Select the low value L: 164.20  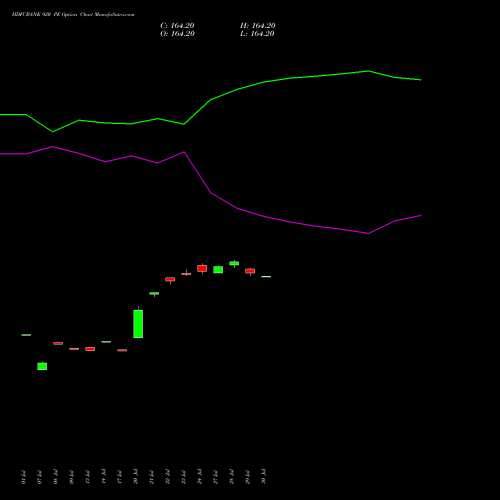pos(257,34)
